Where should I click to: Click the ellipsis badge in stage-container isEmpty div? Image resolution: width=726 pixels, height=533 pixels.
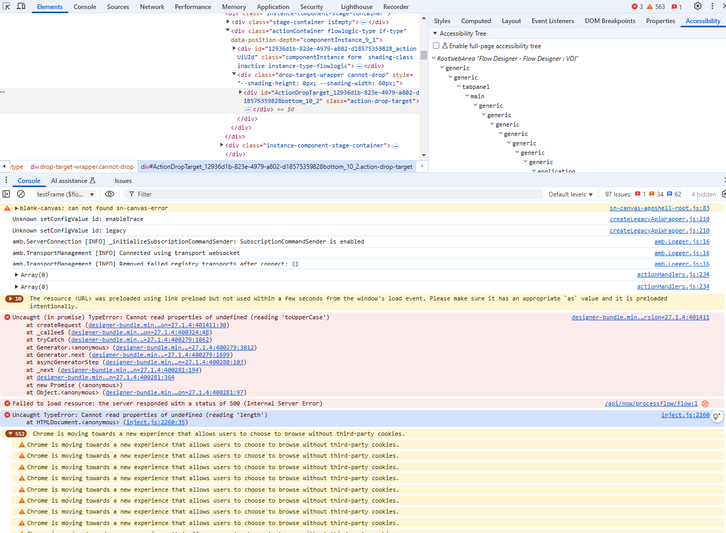(x=363, y=22)
